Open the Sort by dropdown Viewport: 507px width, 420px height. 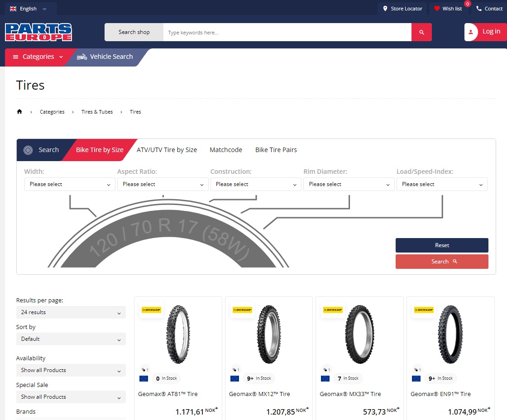[x=71, y=339]
